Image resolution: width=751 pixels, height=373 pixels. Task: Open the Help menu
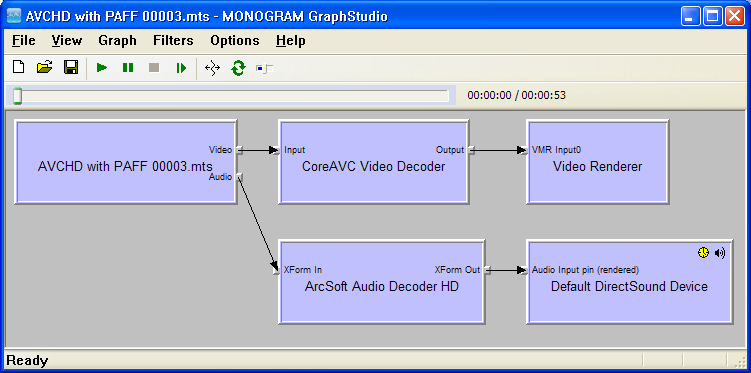[x=290, y=41]
